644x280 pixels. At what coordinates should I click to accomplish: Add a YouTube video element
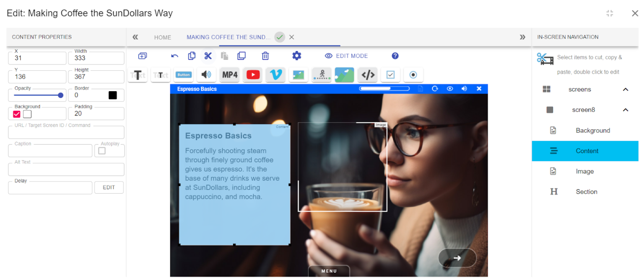pyautogui.click(x=252, y=74)
